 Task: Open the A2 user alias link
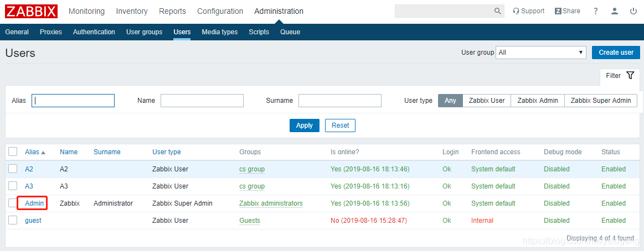(x=29, y=169)
